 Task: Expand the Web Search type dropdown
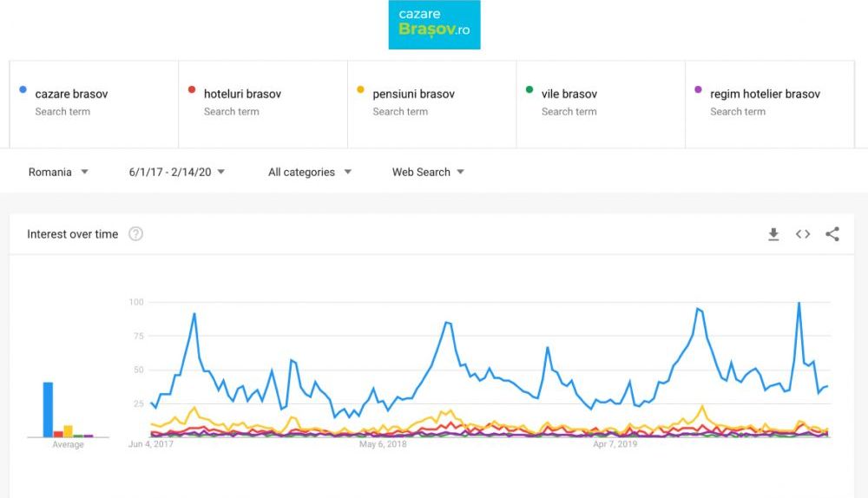(x=428, y=172)
